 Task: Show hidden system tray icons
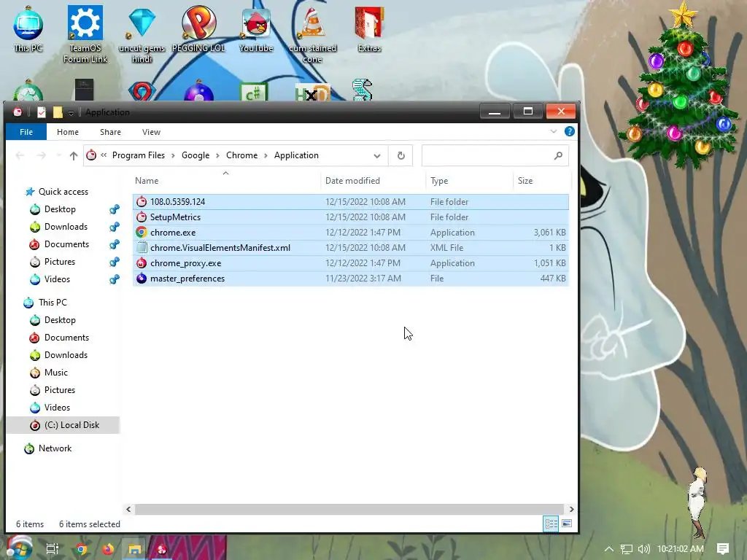pos(609,548)
